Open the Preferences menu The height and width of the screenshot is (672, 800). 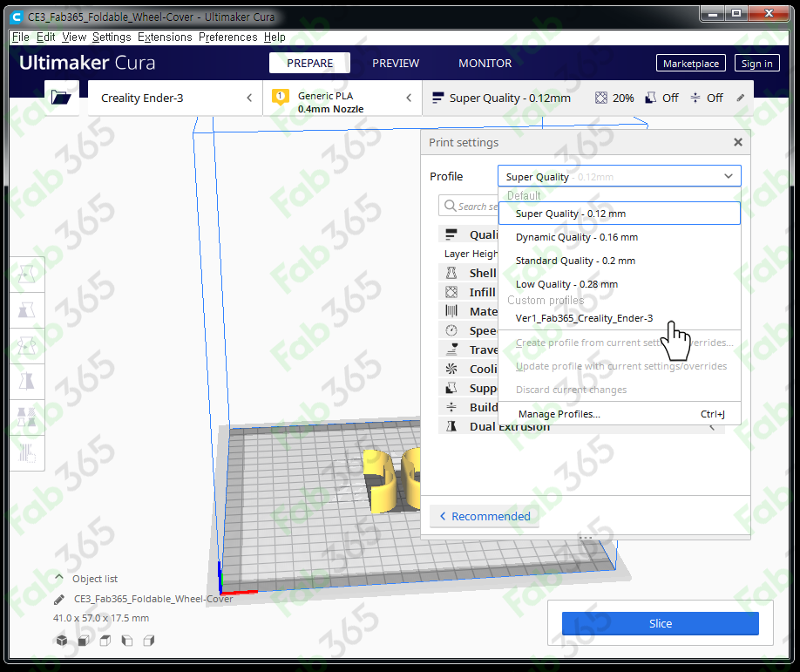[x=228, y=37]
